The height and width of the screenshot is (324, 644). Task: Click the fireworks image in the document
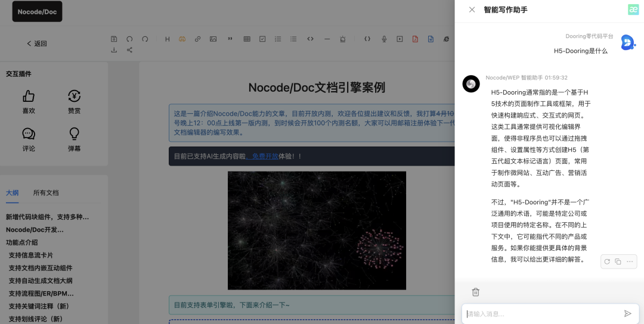pos(317,230)
